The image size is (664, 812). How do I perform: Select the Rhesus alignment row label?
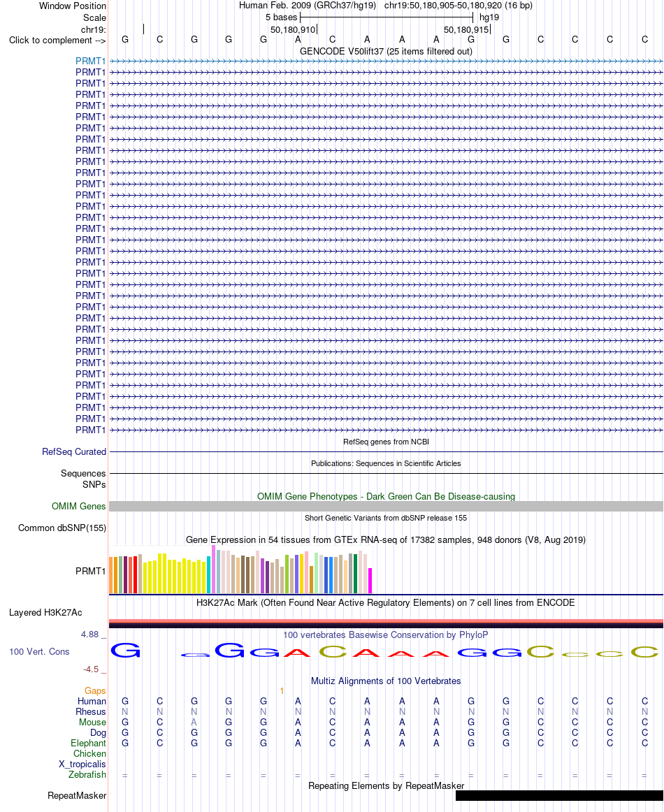pos(91,711)
